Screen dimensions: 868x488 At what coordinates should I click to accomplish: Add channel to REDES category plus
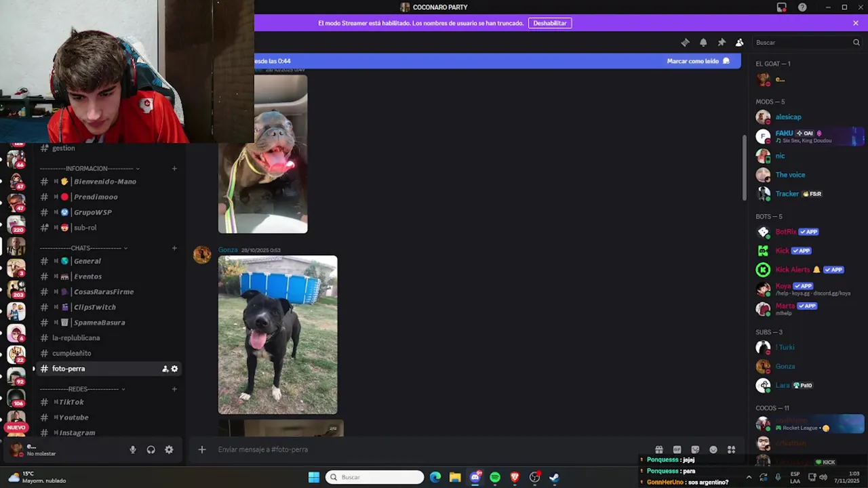click(x=174, y=389)
